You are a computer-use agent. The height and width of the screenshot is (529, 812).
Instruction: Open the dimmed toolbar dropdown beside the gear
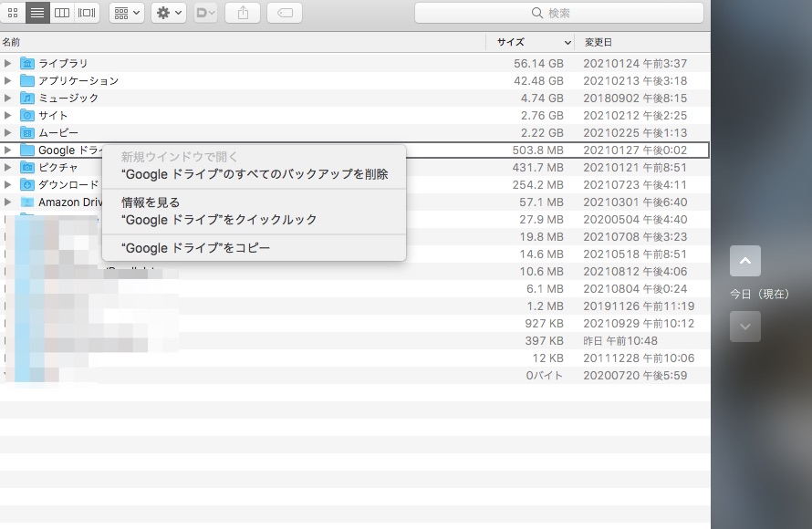[205, 13]
